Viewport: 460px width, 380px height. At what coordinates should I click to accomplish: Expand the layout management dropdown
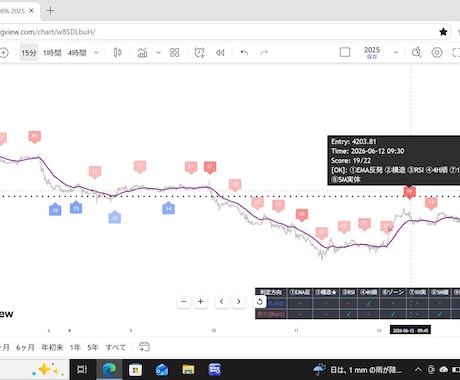click(x=396, y=52)
